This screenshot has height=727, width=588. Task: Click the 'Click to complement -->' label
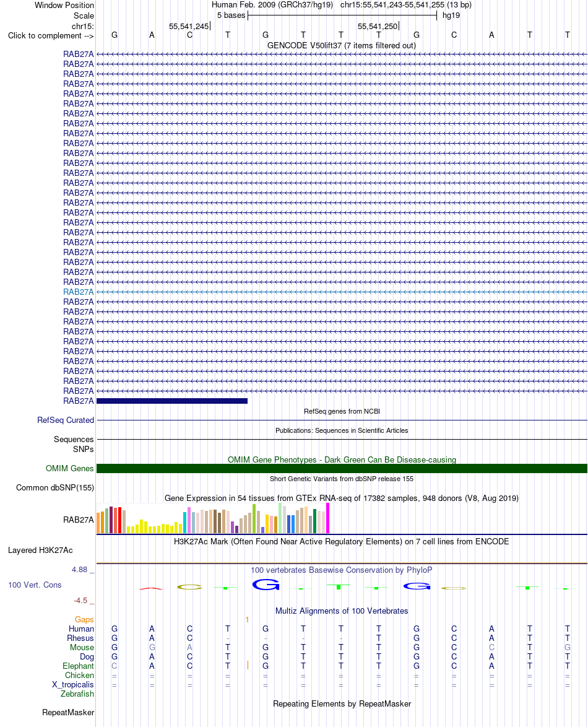[51, 36]
